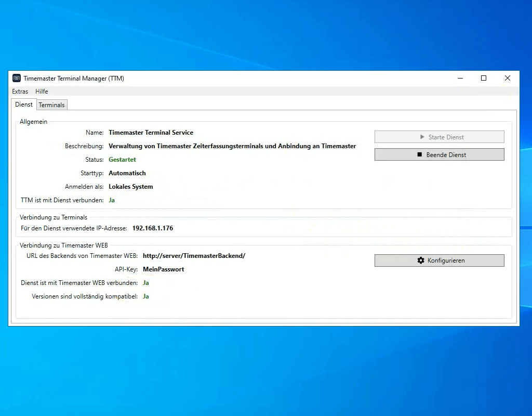
Task: Click the Lokales System login value
Action: (130, 187)
